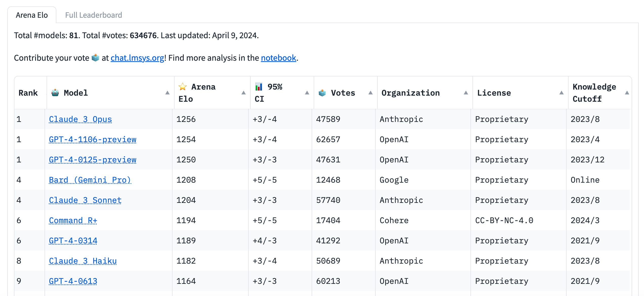Select Elo value 1189 cell
644x296 pixels.
[186, 241]
